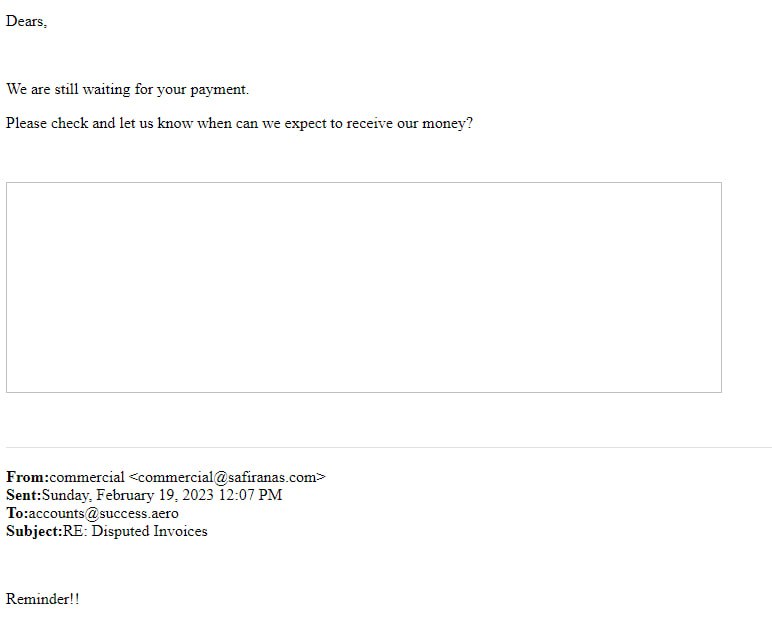This screenshot has height=639, width=772.
Task: Click the bold "From:" label
Action: click(x=28, y=477)
